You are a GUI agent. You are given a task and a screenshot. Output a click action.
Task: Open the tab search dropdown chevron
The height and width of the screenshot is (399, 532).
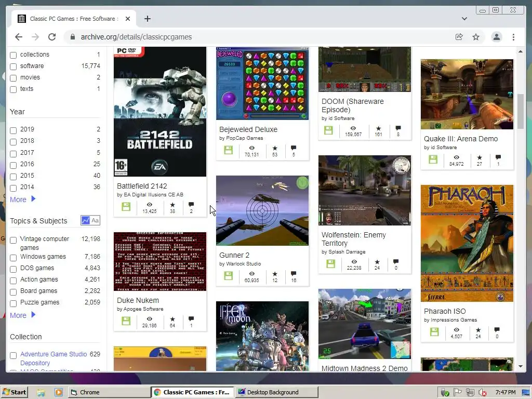click(x=464, y=19)
